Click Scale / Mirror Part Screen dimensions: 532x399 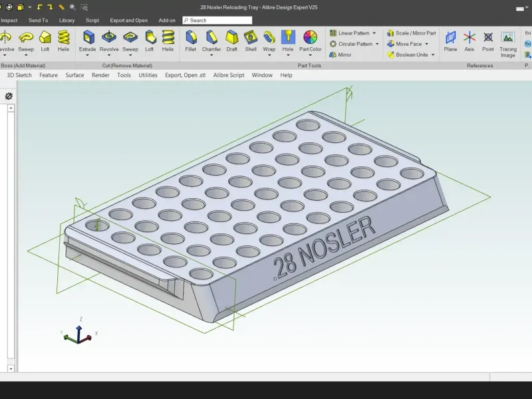[411, 33]
